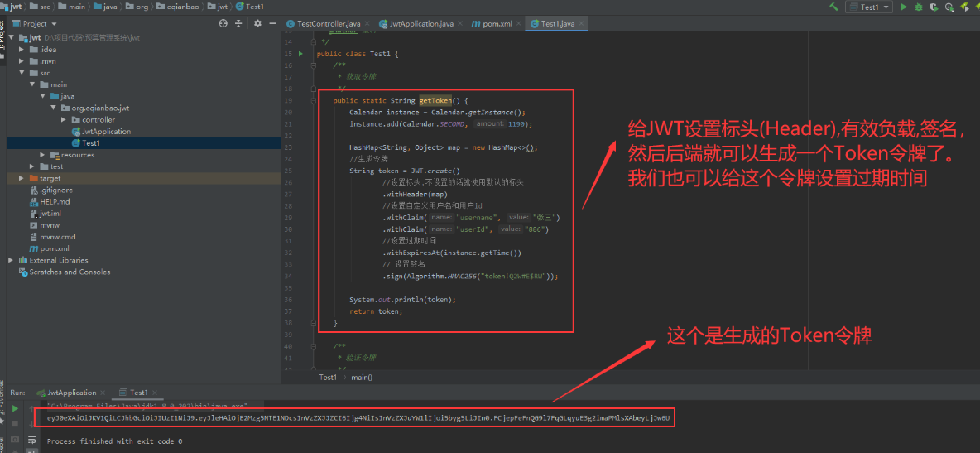The width and height of the screenshot is (980, 453).
Task: Select the mvnw file
Action: pos(45,224)
